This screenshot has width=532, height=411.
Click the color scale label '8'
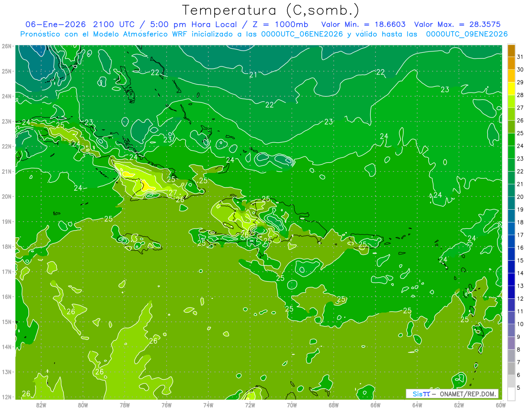coord(519,349)
